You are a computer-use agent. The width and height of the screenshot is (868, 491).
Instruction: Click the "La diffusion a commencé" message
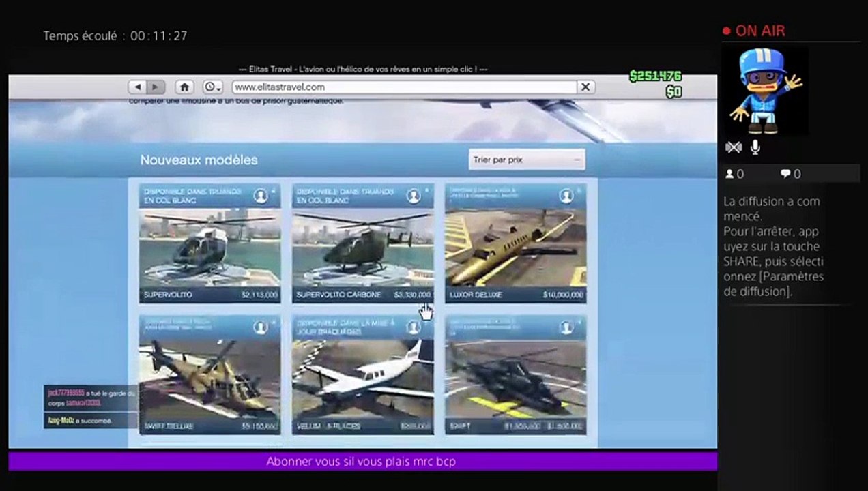click(x=772, y=209)
